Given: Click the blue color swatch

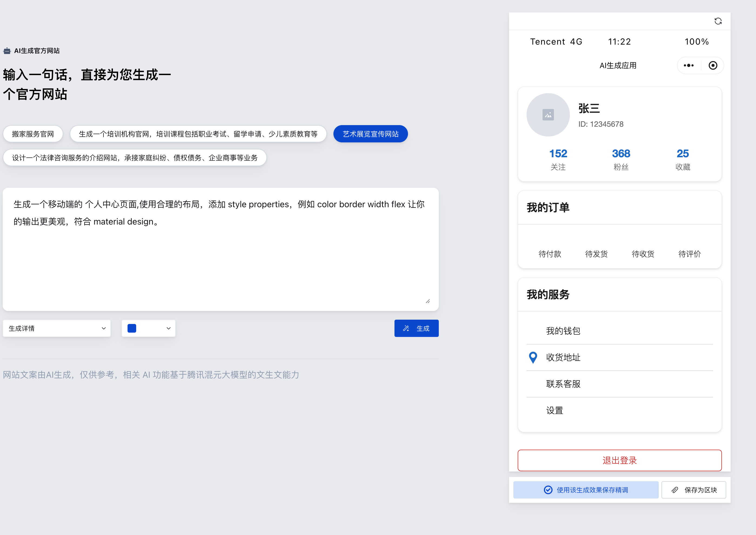Looking at the screenshot, I should point(132,329).
